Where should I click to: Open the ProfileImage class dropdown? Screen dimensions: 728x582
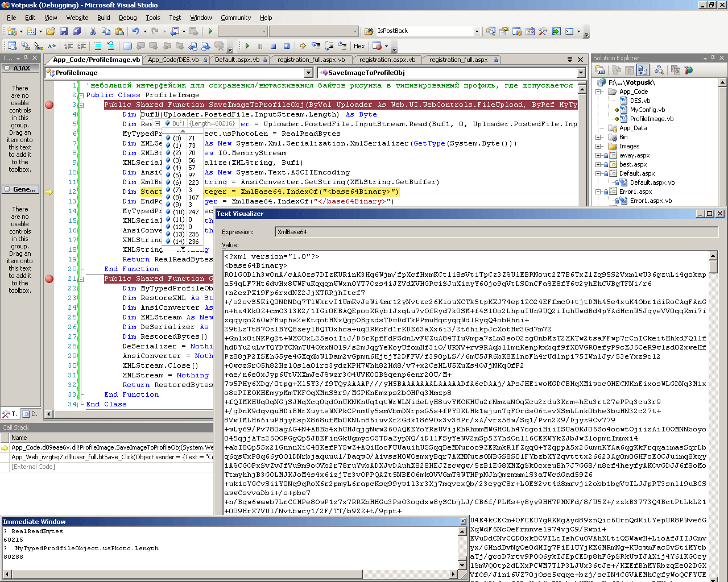pos(308,73)
